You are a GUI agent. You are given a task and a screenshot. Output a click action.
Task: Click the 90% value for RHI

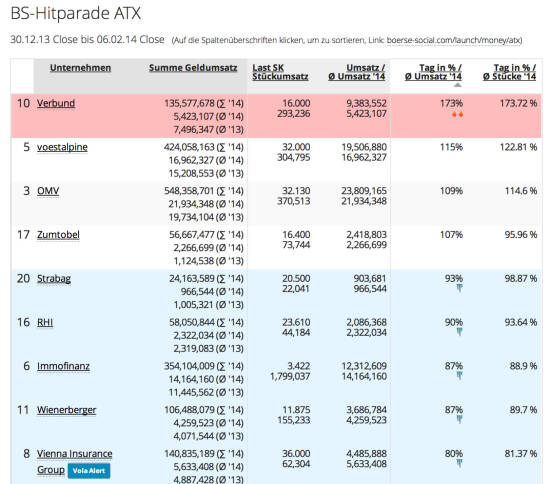pyautogui.click(x=454, y=323)
